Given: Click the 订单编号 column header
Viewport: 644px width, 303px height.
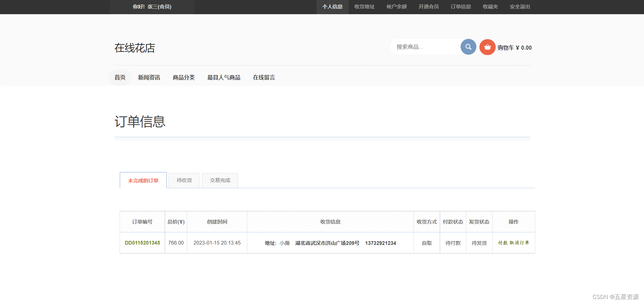Looking at the screenshot, I should (x=142, y=222).
